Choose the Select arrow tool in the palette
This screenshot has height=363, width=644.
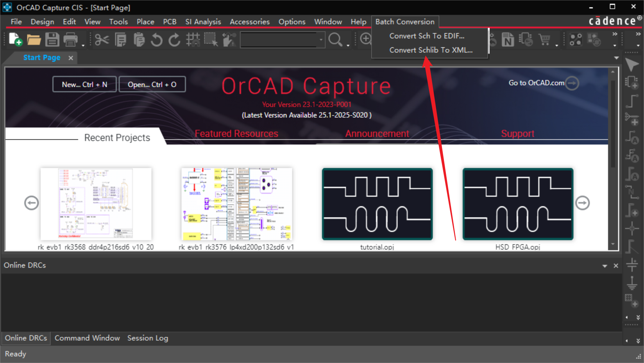632,65
